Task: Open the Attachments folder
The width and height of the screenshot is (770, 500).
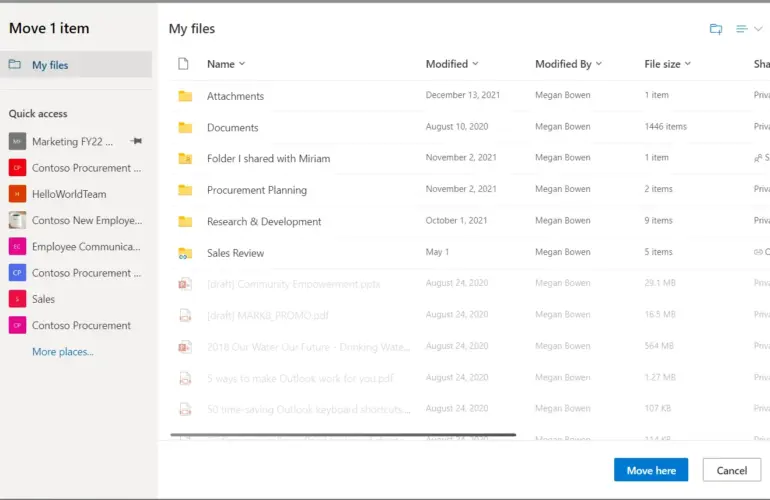Action: pos(235,96)
